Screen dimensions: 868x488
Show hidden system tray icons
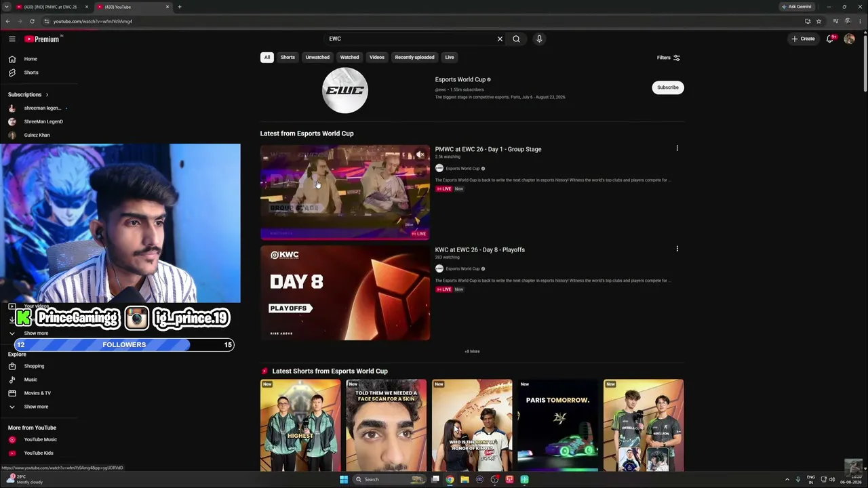(787, 479)
